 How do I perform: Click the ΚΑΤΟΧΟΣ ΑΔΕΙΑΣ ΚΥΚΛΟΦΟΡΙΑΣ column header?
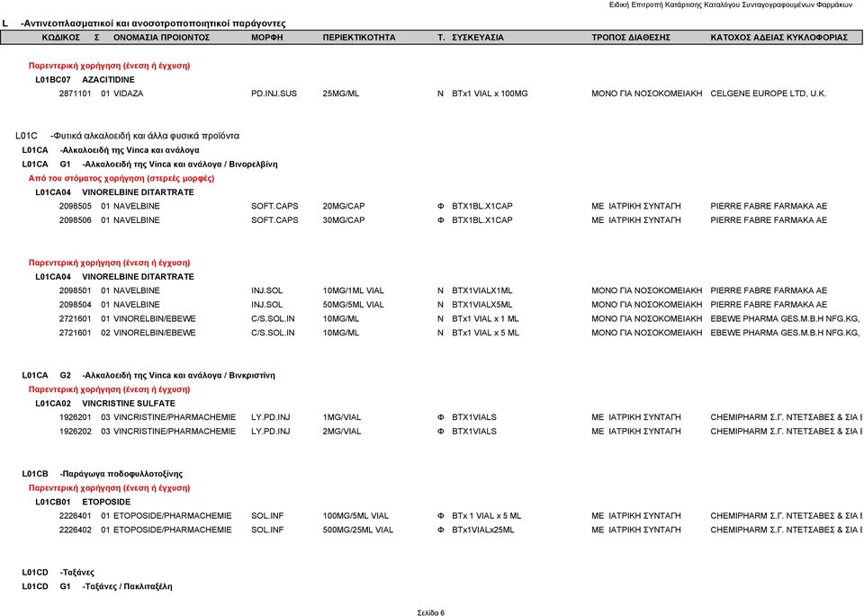778,38
